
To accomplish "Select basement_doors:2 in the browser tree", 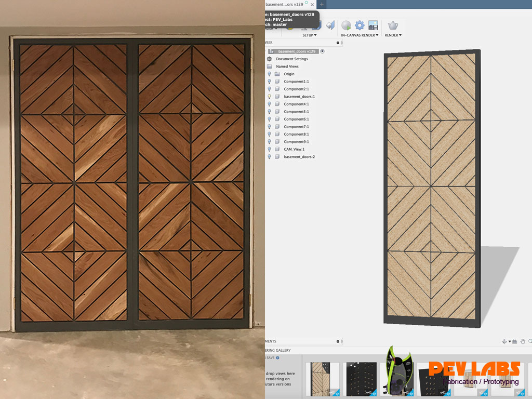I will [x=299, y=157].
